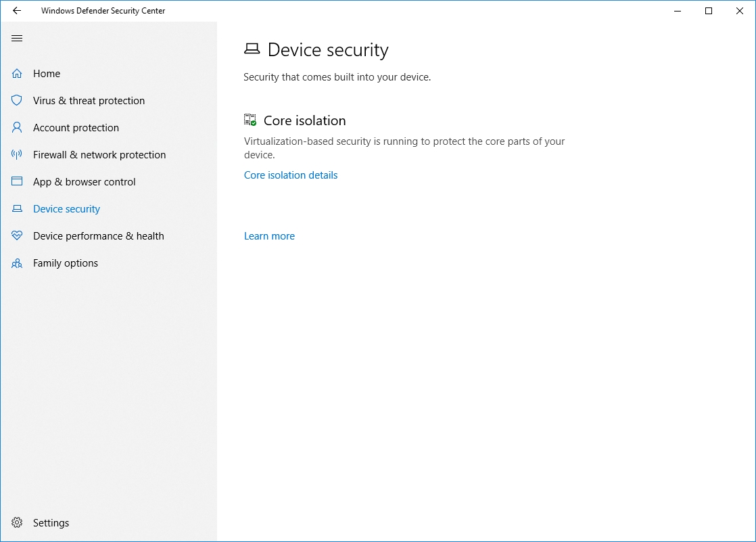
Task: Select Virus & threat protection menu item
Action: pyautogui.click(x=89, y=101)
